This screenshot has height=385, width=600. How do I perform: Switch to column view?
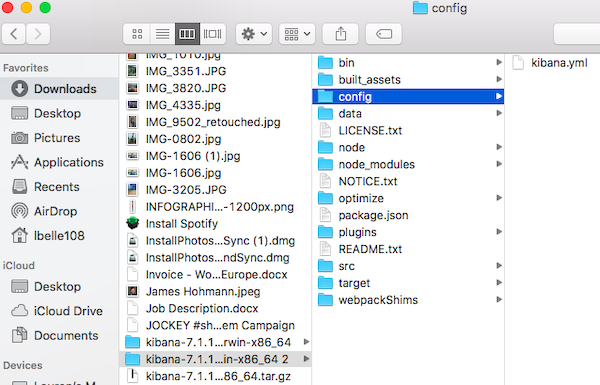coord(187,34)
